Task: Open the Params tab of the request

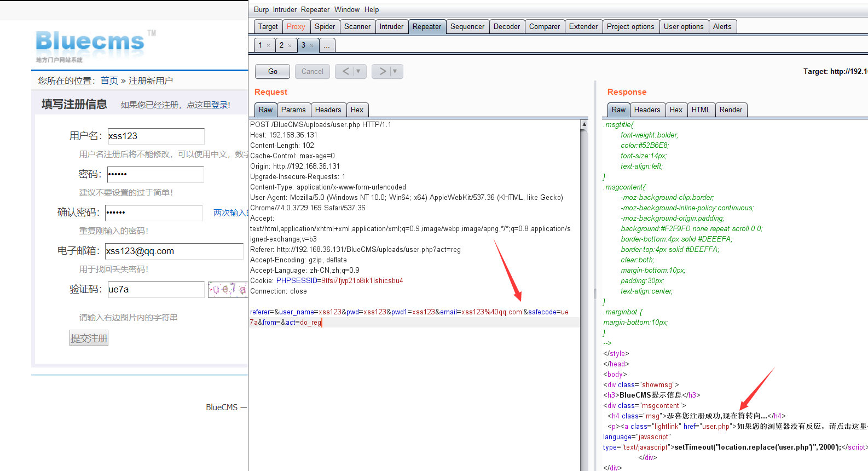Action: coord(293,110)
